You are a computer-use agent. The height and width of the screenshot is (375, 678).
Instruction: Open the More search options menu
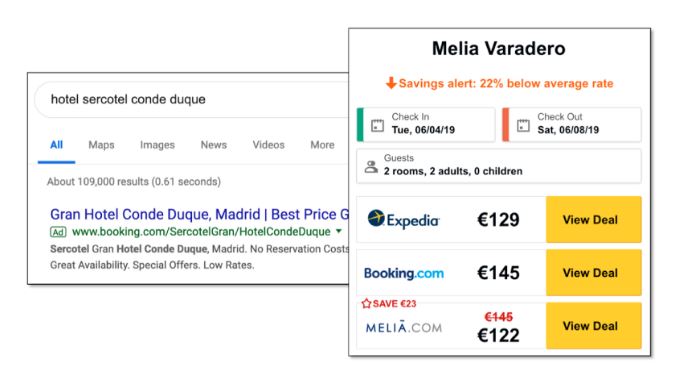322,145
